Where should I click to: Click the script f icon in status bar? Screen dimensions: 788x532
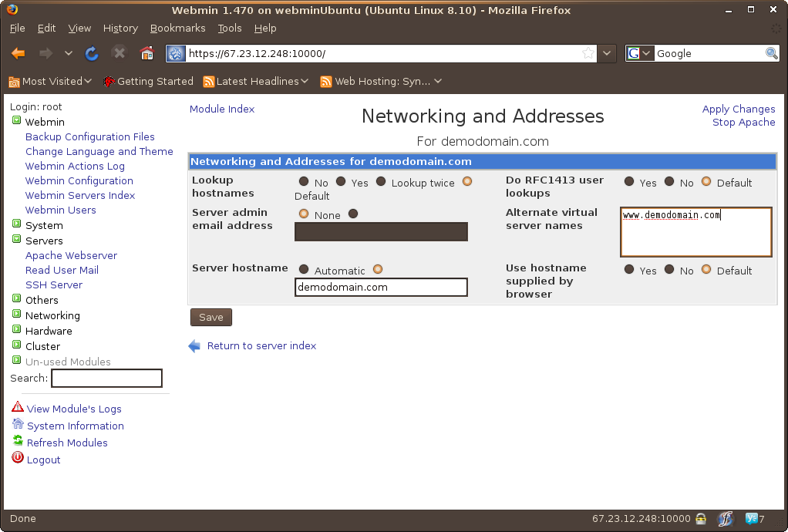coord(726,518)
